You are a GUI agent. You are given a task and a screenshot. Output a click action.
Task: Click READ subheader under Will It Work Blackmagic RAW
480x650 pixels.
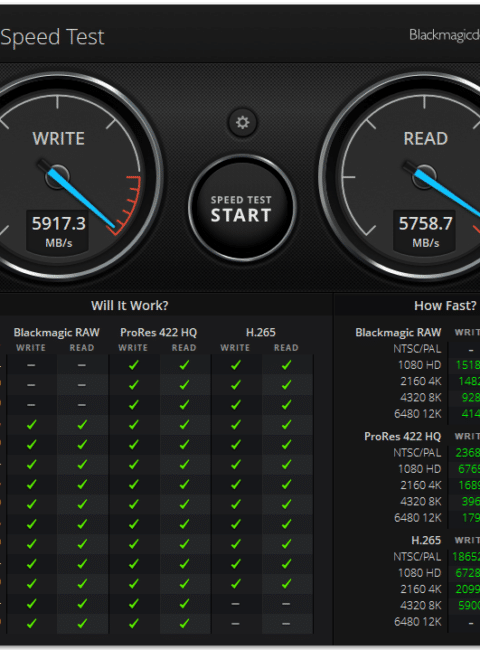[x=82, y=348]
